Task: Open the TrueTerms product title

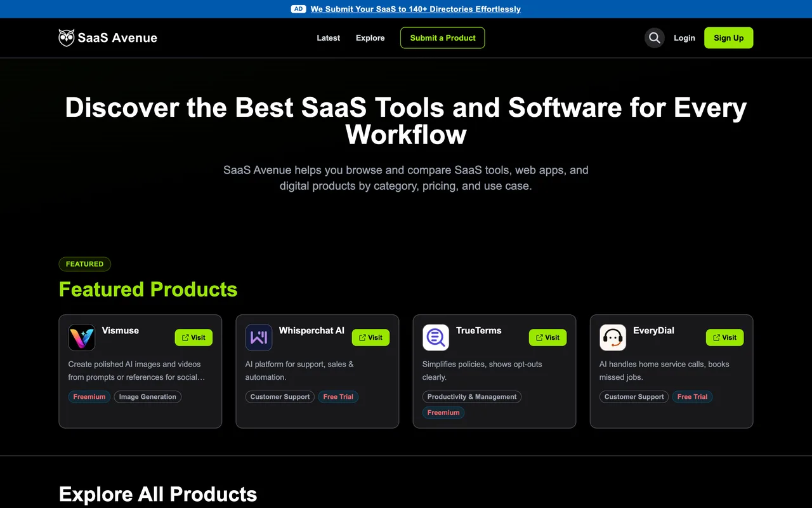Action: tap(479, 330)
